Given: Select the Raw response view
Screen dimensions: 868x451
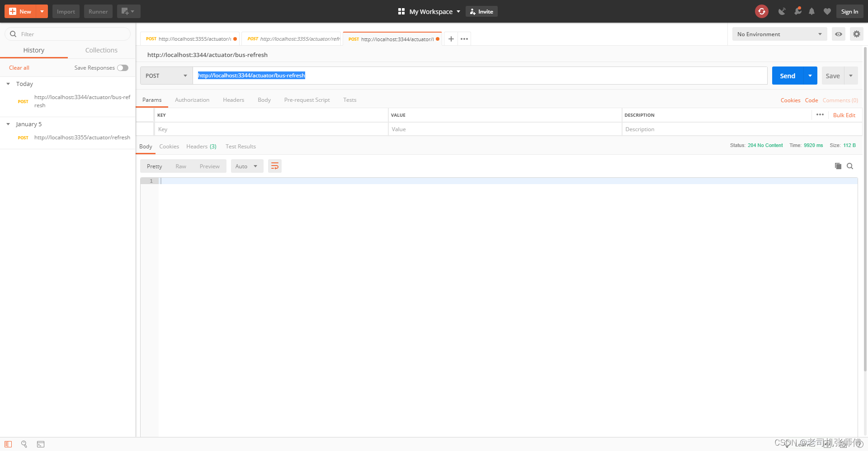Looking at the screenshot, I should click(181, 166).
